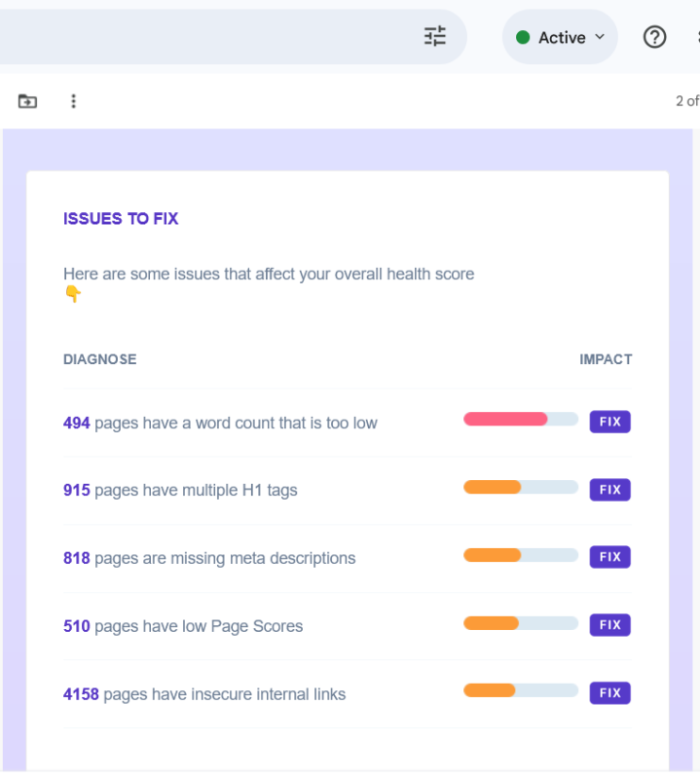Click inside the search input field
This screenshot has width=700, height=779.
click(x=208, y=37)
